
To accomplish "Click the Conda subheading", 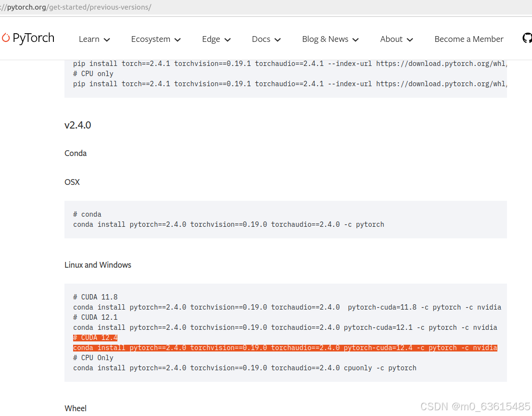I will (x=76, y=153).
